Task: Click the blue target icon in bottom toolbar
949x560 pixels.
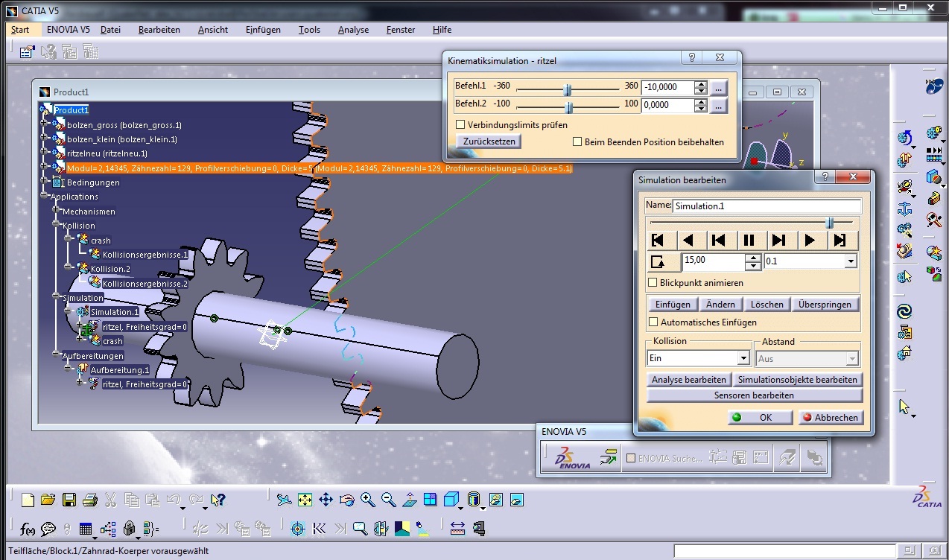Action: tap(298, 529)
